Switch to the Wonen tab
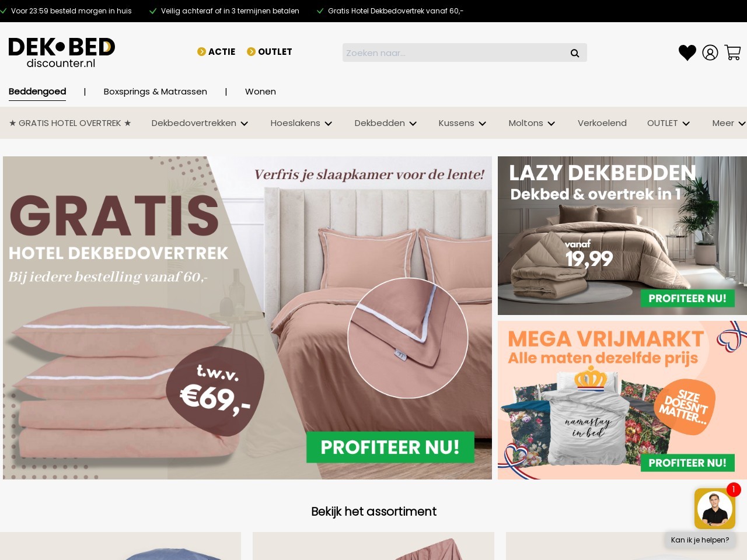 (x=260, y=92)
